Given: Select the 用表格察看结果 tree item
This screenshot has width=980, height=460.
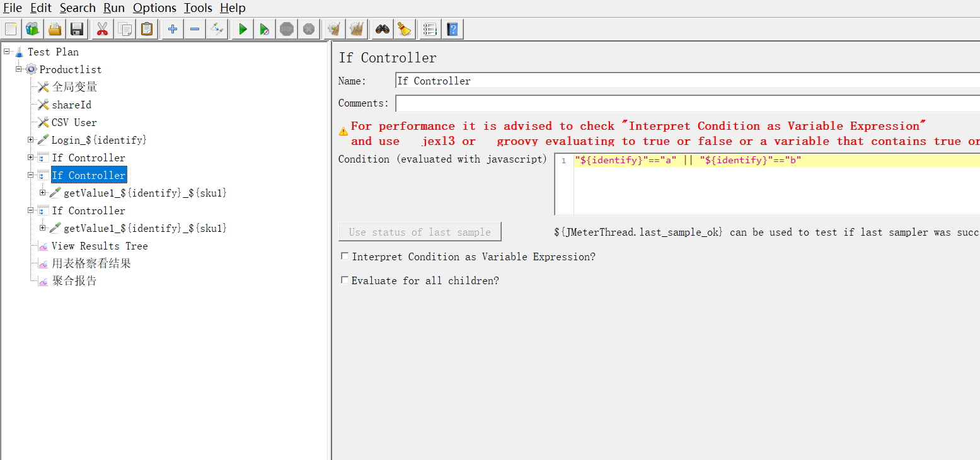Looking at the screenshot, I should pos(91,263).
